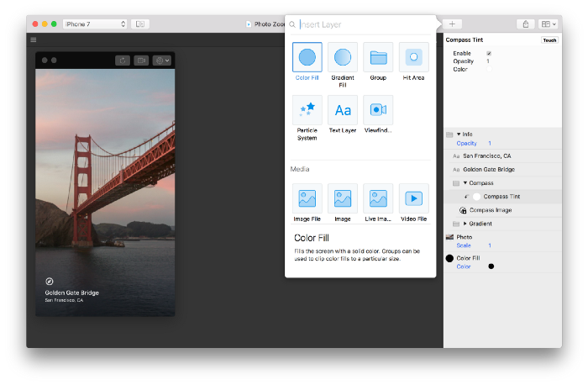Insert a Video File media layer

413,198
